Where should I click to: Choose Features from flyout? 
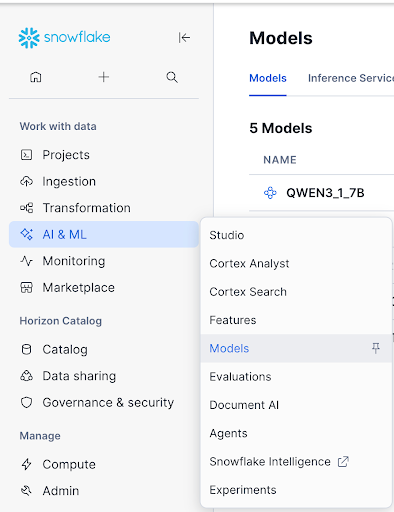296,320
